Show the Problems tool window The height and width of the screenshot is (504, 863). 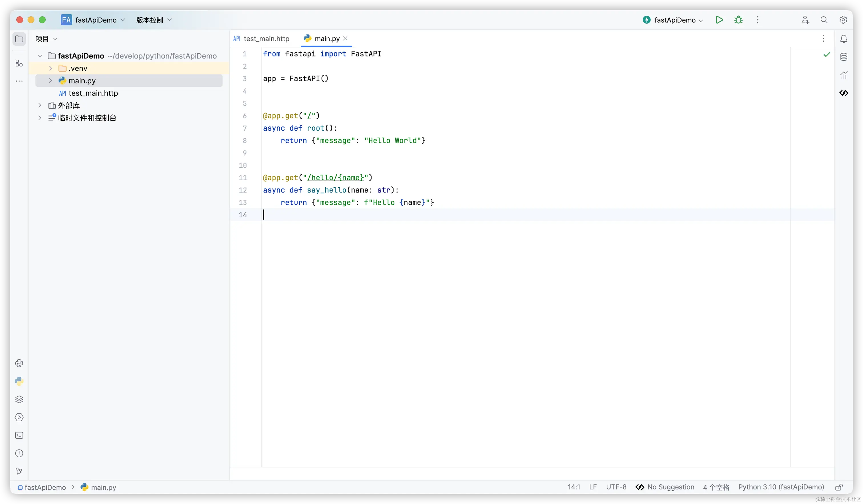point(19,453)
